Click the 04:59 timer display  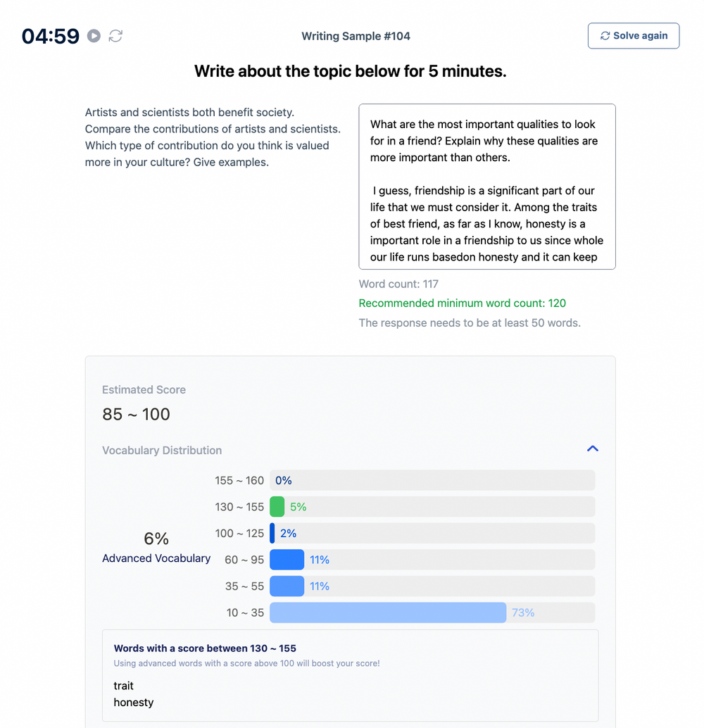[51, 36]
